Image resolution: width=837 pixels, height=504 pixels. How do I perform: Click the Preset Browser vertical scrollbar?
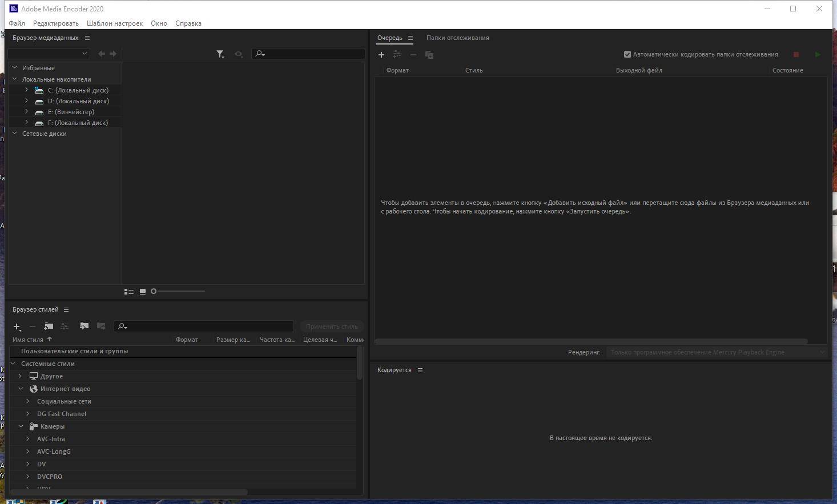[x=359, y=362]
